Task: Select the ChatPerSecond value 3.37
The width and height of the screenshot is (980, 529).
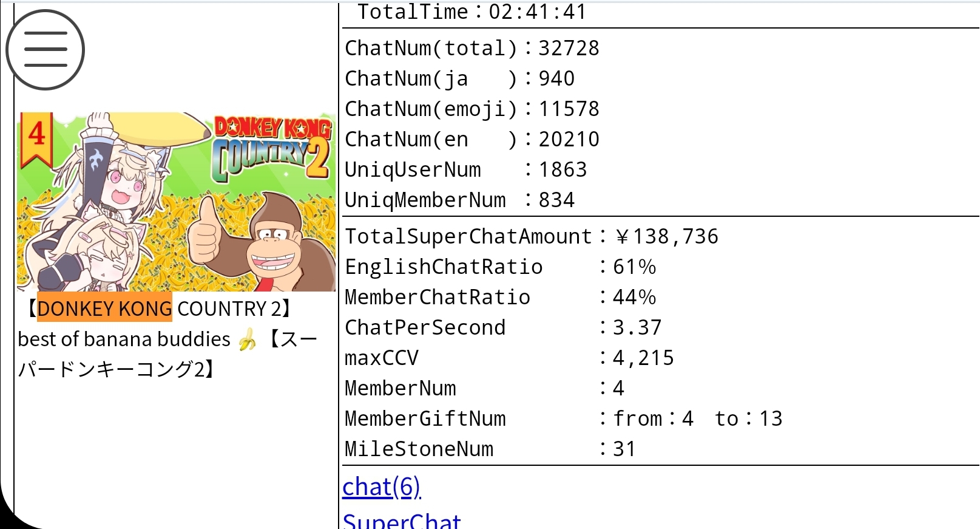Action: tap(637, 327)
